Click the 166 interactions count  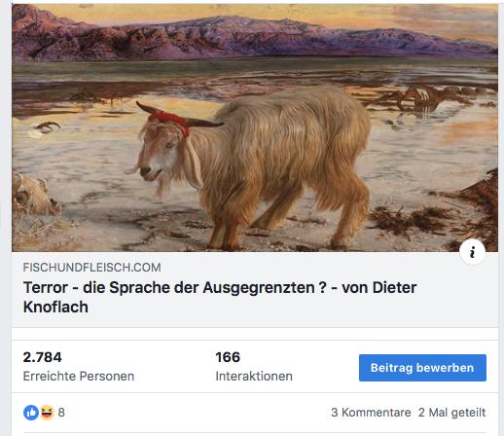pyautogui.click(x=228, y=357)
